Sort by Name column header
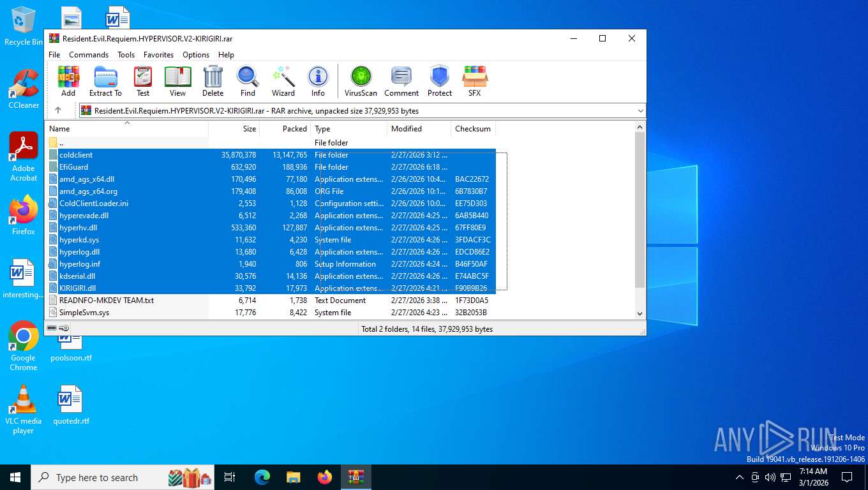Viewport: 868px width, 490px height. [x=126, y=129]
